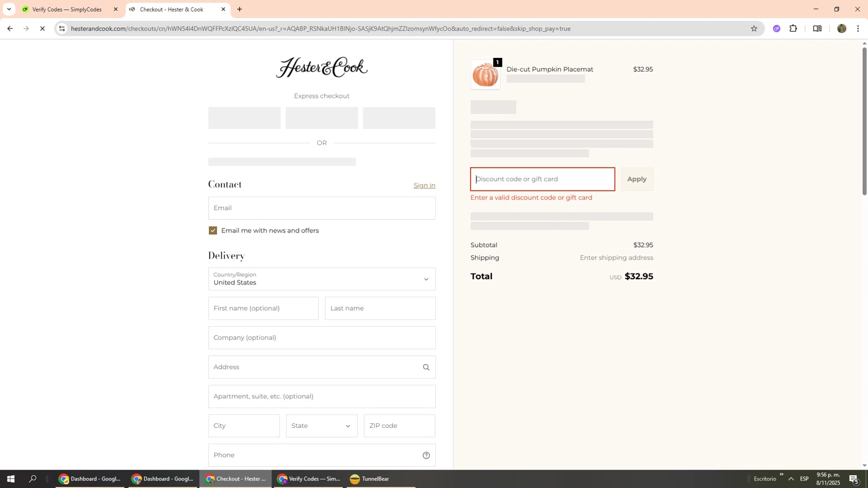Click the browser forward arrow
868x488 pixels.
pyautogui.click(x=26, y=28)
